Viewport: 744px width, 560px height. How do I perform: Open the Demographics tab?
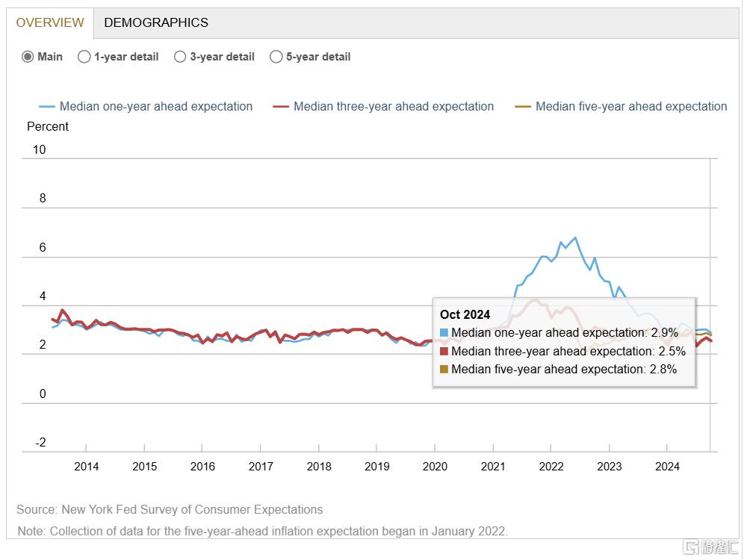(x=156, y=22)
